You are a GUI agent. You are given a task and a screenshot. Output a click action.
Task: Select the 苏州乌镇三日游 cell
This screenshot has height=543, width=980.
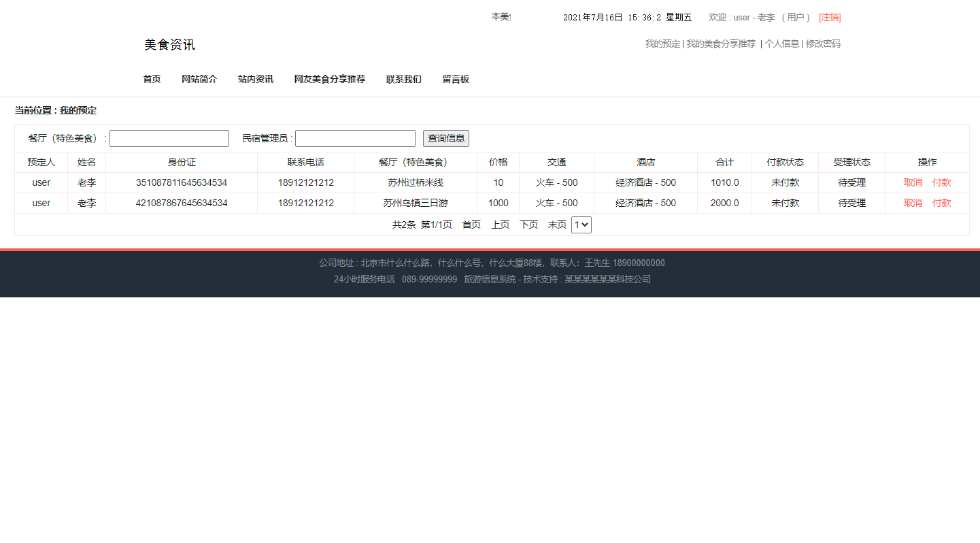(416, 203)
